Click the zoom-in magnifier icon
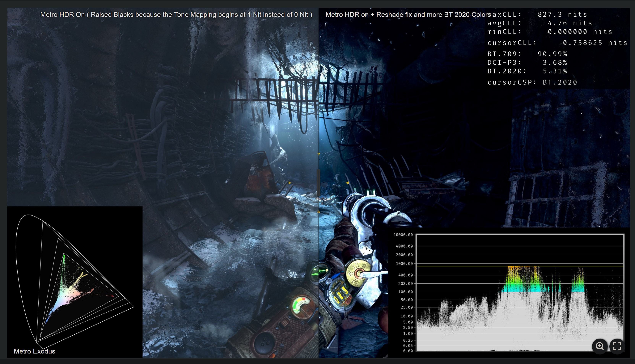 point(600,346)
